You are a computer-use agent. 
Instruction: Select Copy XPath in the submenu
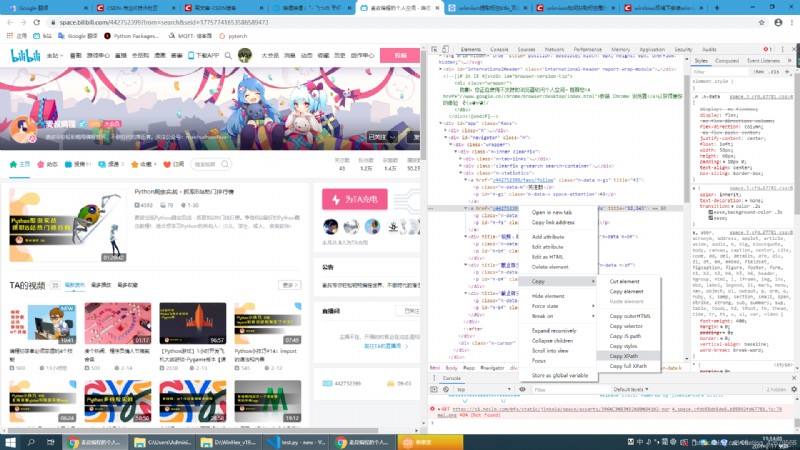point(623,356)
